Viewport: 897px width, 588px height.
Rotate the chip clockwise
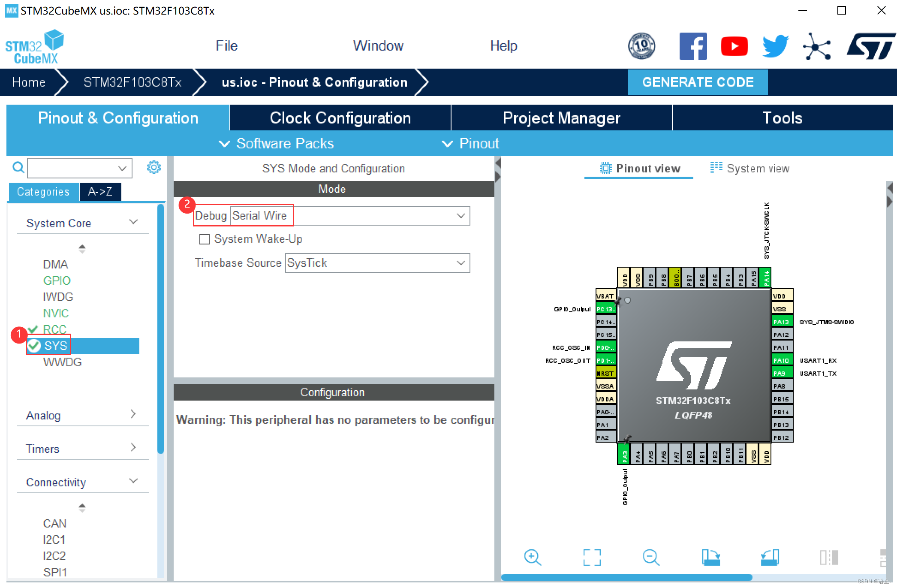point(710,556)
